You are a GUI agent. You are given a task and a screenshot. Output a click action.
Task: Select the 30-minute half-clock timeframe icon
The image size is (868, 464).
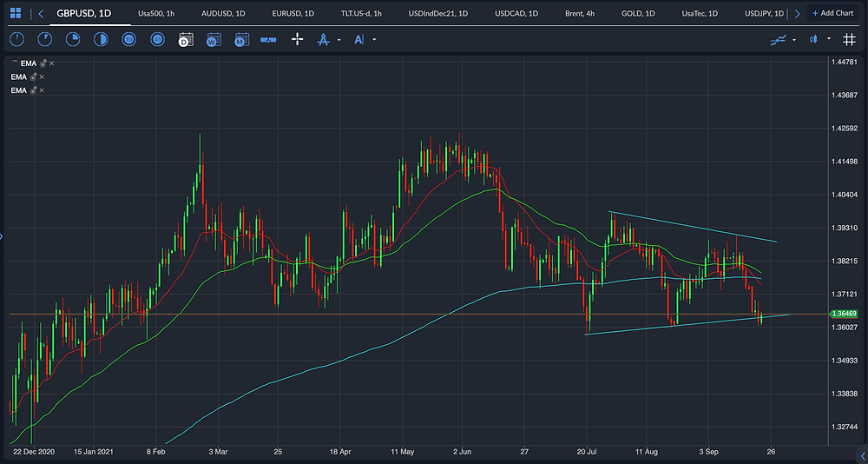pos(101,39)
